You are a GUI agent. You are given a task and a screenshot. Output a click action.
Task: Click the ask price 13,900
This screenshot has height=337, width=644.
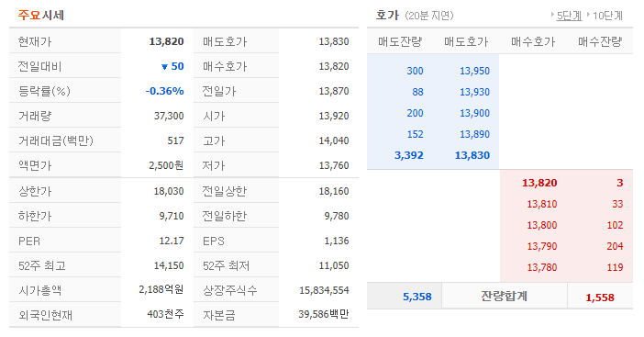(475, 113)
